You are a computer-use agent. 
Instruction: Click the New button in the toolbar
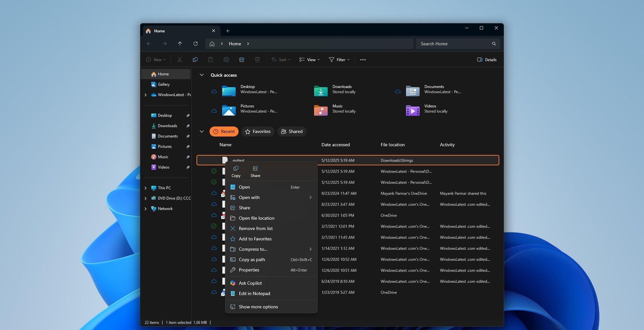[x=156, y=60]
